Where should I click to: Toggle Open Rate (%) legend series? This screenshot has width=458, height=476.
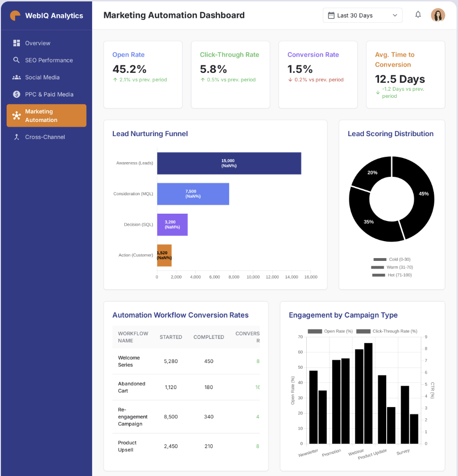(x=330, y=331)
